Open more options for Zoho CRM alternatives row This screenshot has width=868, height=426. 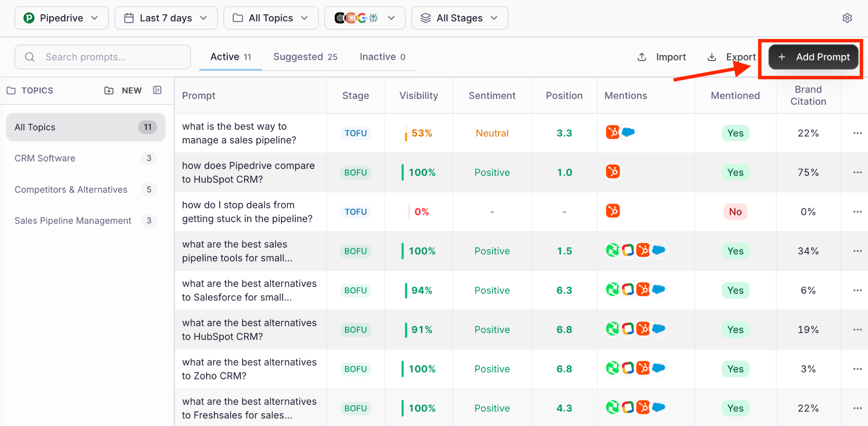click(x=857, y=369)
